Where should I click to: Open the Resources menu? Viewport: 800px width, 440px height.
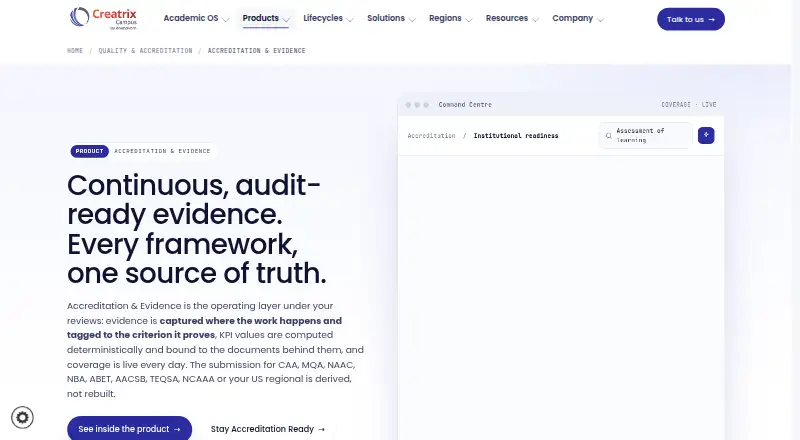tap(512, 18)
